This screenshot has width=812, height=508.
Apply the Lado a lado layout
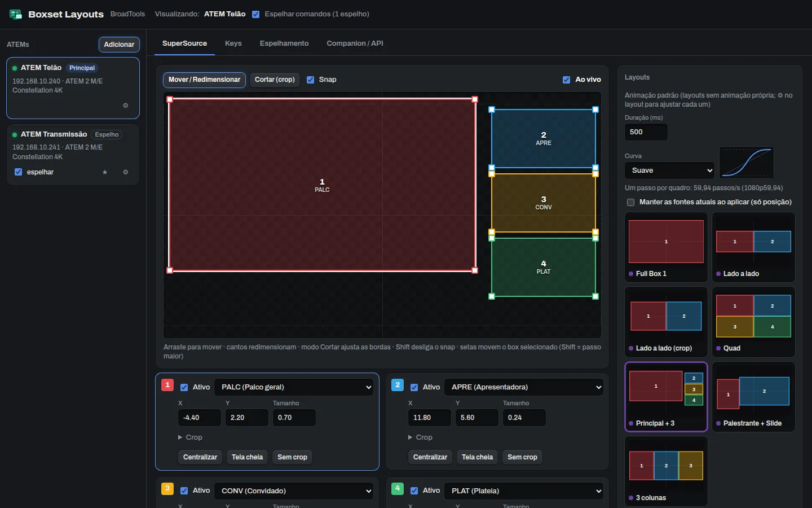753,247
